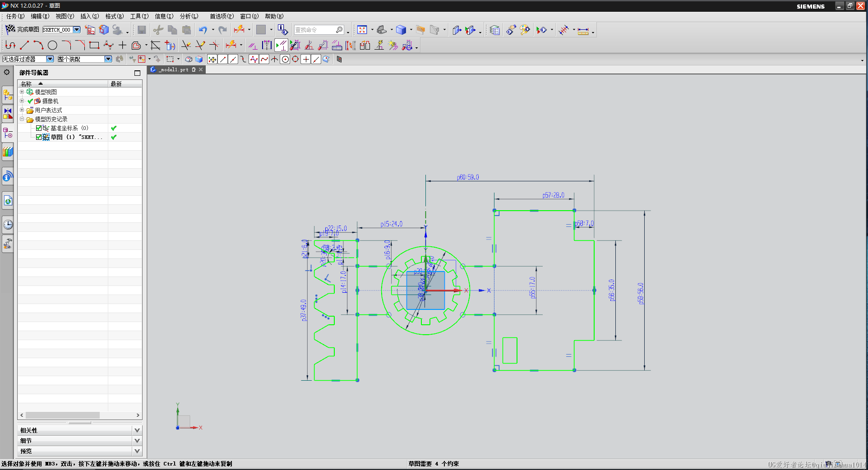Click the Fit view icon

(362, 30)
